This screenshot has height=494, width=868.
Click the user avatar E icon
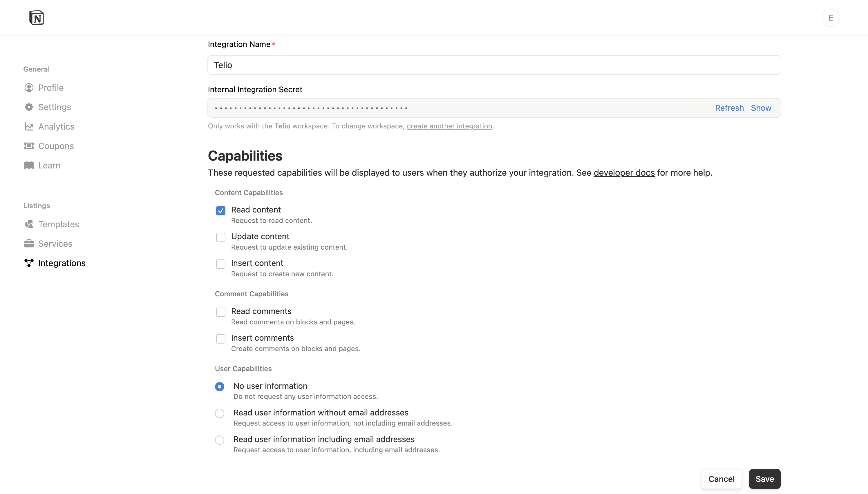coord(830,18)
